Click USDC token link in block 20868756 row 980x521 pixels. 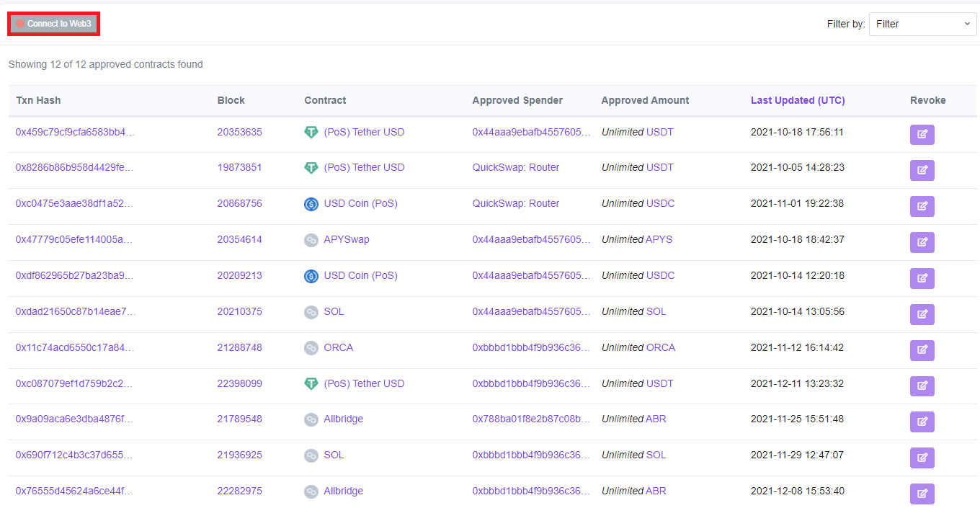coord(661,203)
